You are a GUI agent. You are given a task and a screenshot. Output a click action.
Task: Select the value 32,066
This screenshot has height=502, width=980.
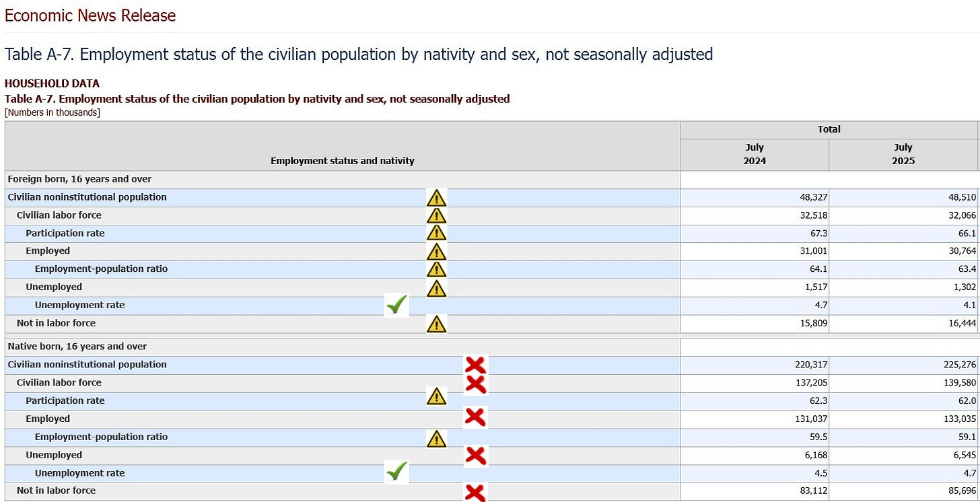tap(962, 215)
